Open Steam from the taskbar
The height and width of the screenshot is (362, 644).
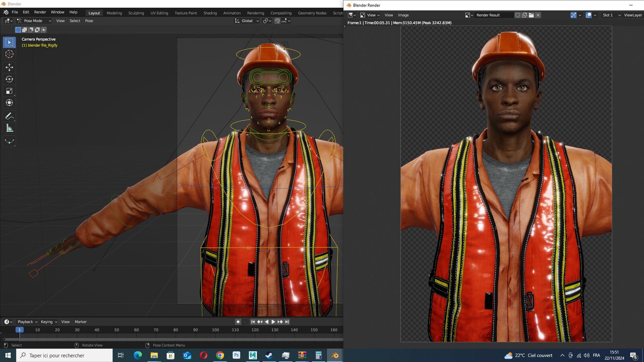tap(269, 356)
